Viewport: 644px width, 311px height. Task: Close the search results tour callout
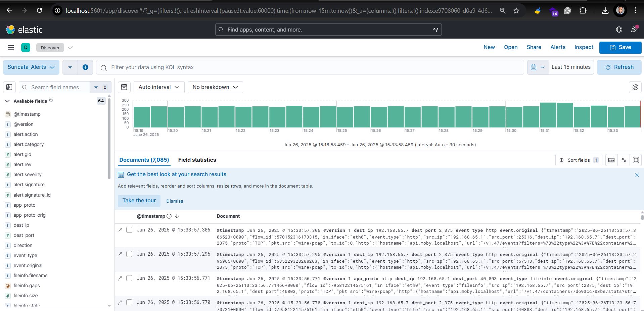click(637, 175)
